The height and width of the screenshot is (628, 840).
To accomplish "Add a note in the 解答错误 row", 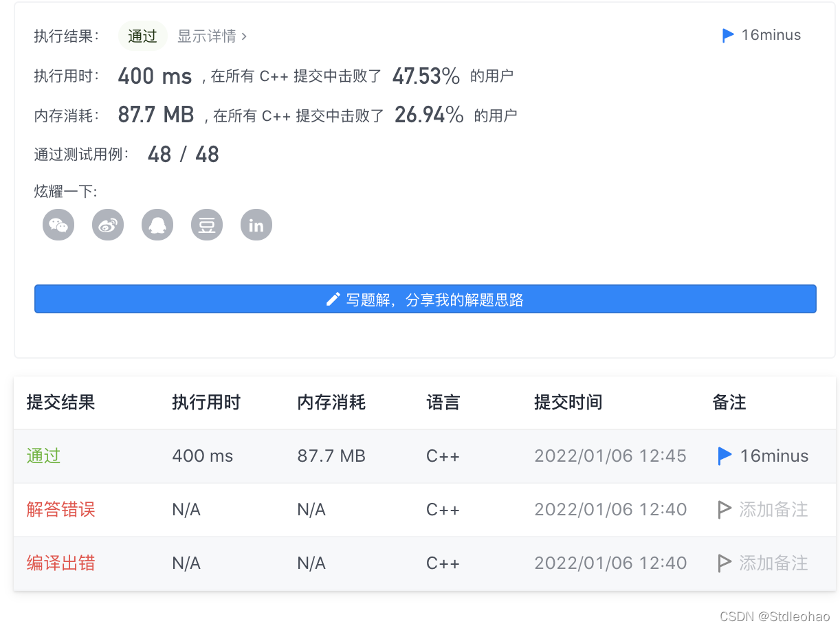I will [x=773, y=509].
